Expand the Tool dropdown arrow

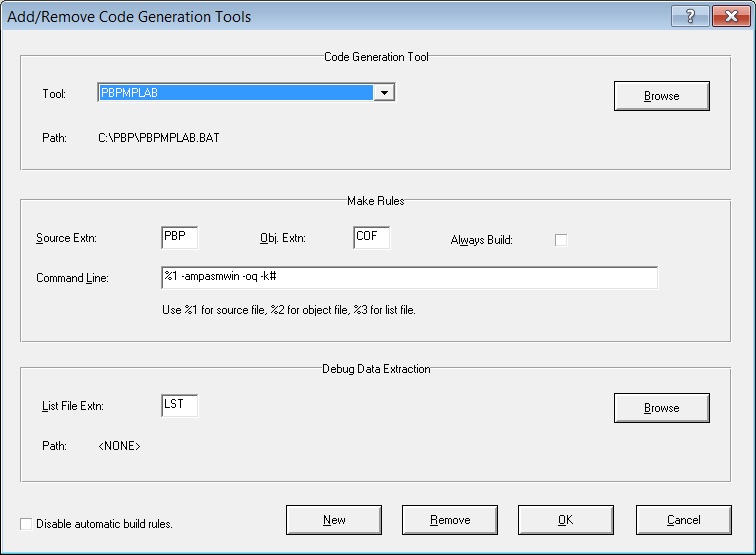(x=385, y=93)
